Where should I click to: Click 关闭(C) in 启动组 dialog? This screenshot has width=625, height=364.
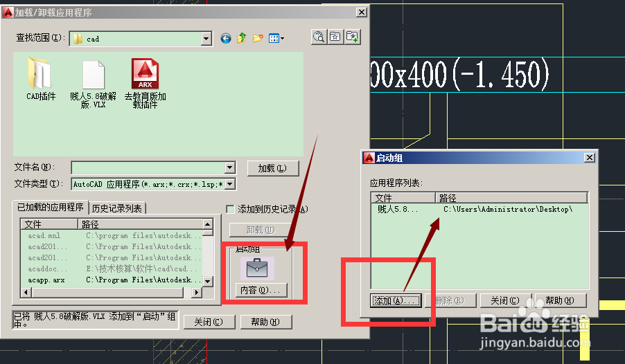coord(505,300)
